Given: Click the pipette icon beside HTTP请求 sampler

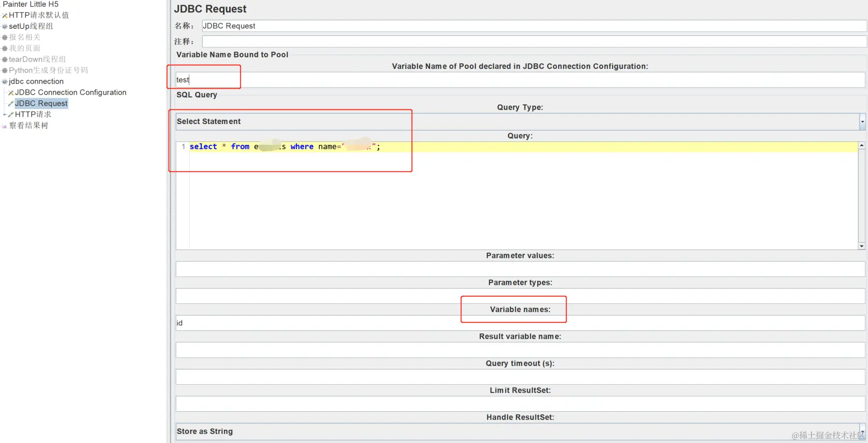Looking at the screenshot, I should [11, 115].
